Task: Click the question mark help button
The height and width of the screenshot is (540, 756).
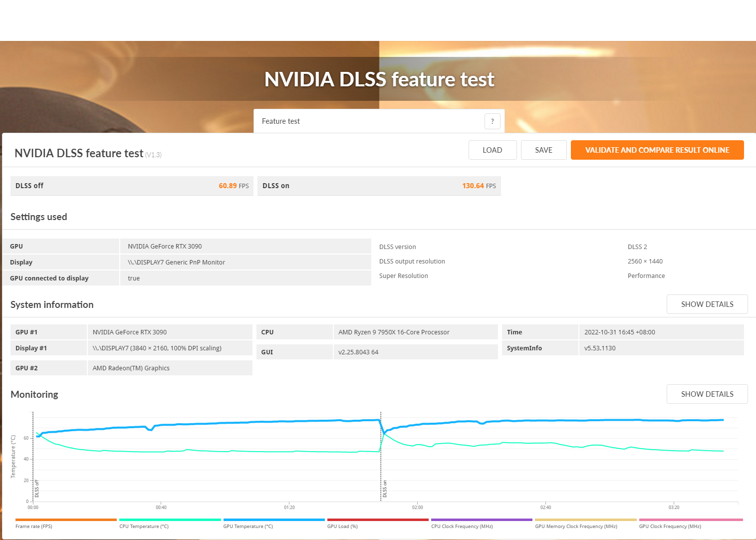Action: 492,121
